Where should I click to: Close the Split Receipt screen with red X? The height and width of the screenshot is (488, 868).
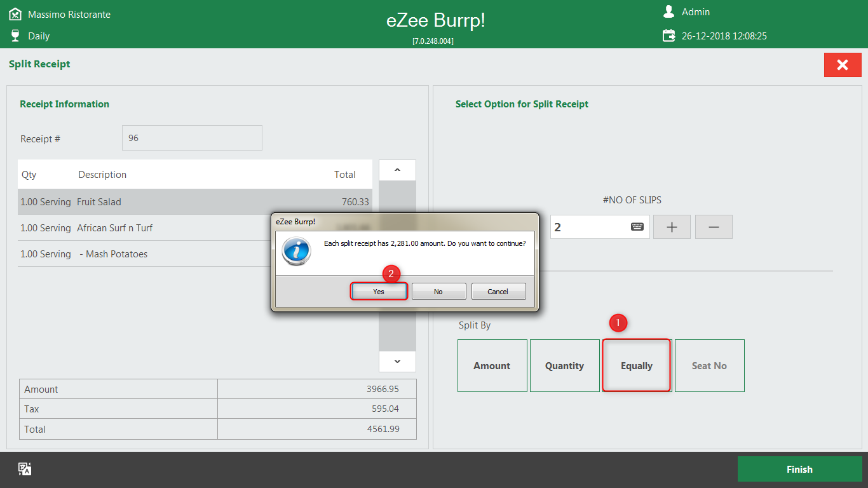coord(843,65)
